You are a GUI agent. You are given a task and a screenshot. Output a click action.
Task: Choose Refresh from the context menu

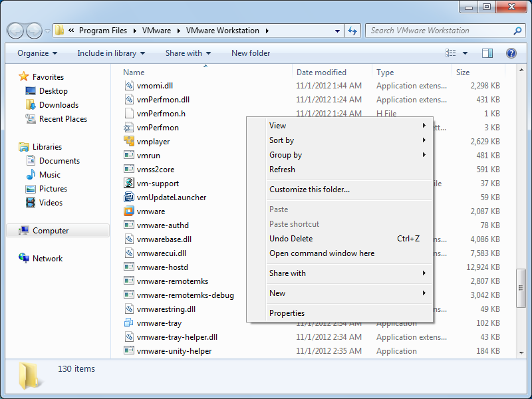(x=282, y=170)
